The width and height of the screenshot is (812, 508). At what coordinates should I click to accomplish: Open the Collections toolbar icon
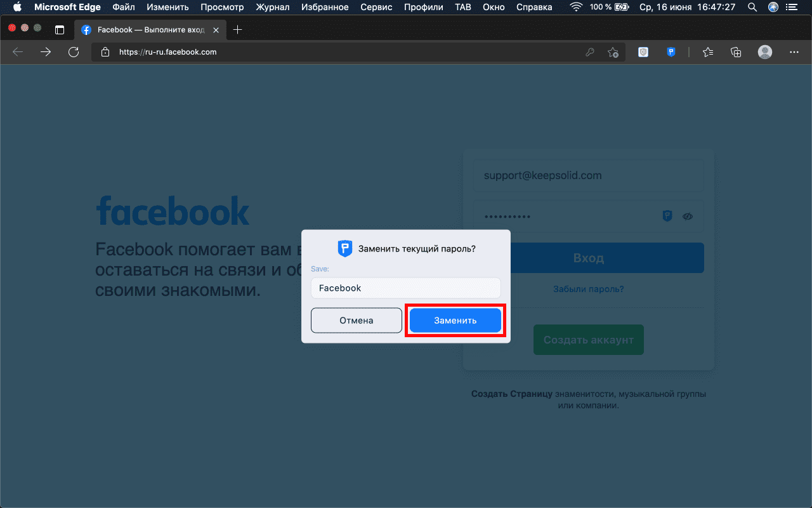click(x=736, y=52)
